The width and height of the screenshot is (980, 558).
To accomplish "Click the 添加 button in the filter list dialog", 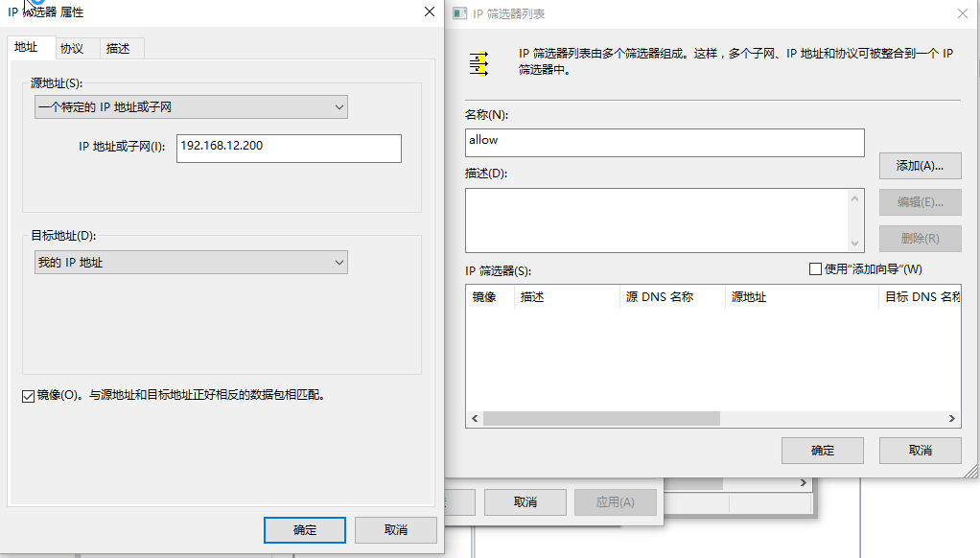I will tap(919, 165).
